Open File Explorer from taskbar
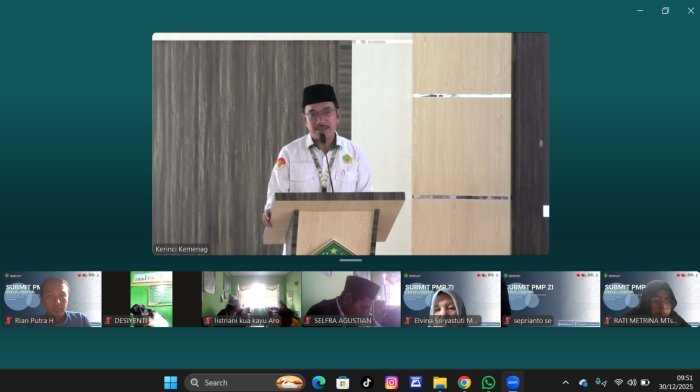Viewport: 700px width, 392px height. pos(440,383)
